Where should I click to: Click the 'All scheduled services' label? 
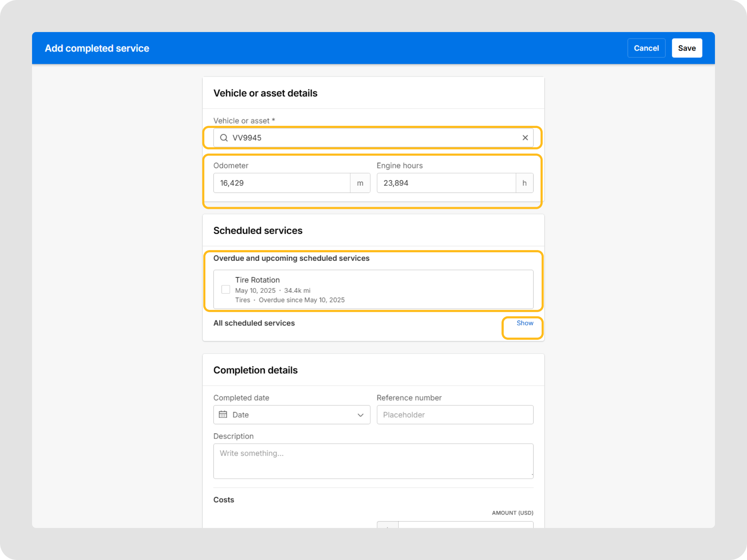pyautogui.click(x=254, y=323)
